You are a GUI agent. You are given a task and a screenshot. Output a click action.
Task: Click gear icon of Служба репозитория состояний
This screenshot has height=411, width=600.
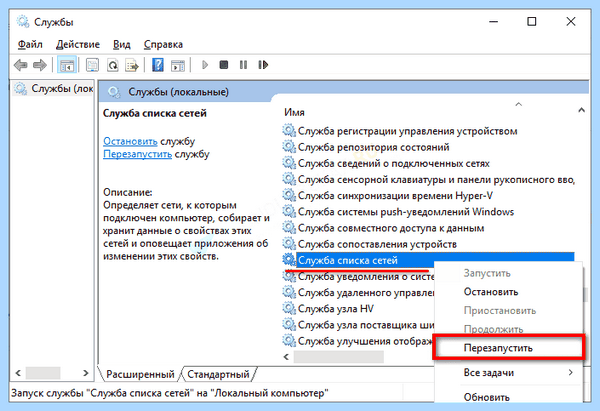(x=289, y=147)
